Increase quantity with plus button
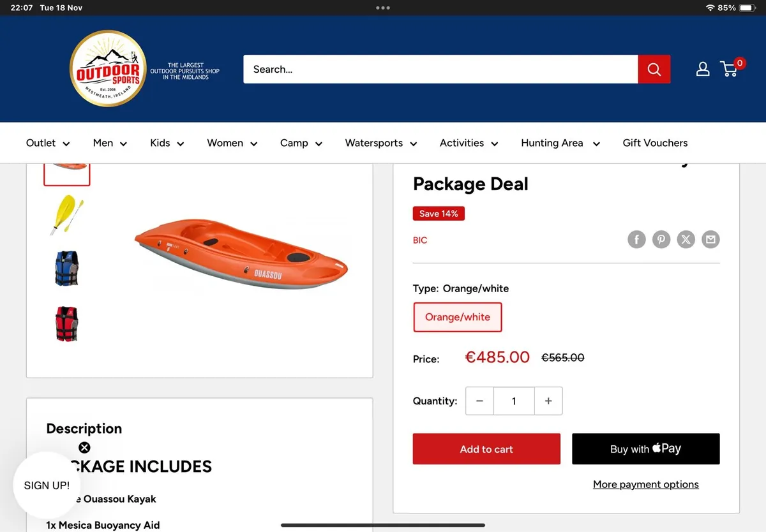 click(x=548, y=401)
